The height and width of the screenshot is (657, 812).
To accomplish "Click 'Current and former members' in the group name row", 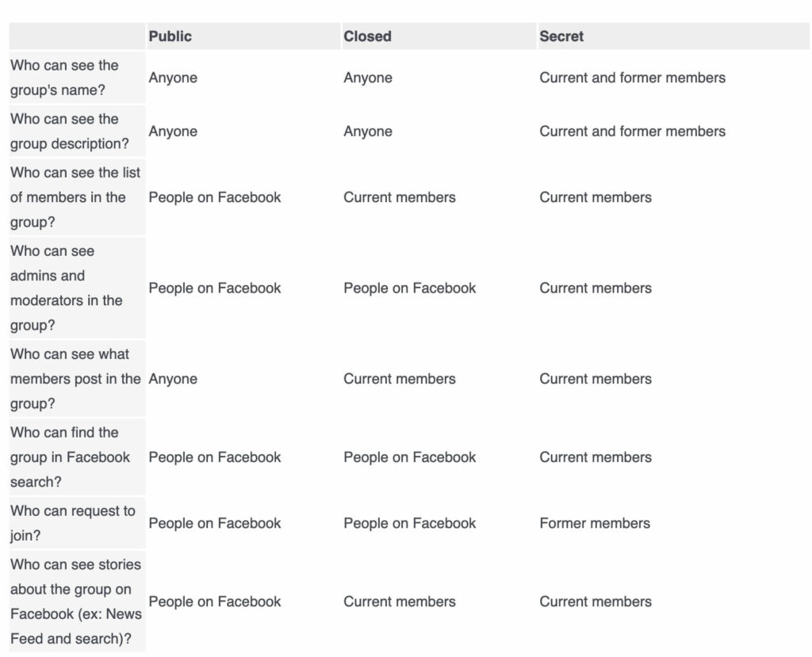I will [x=632, y=78].
